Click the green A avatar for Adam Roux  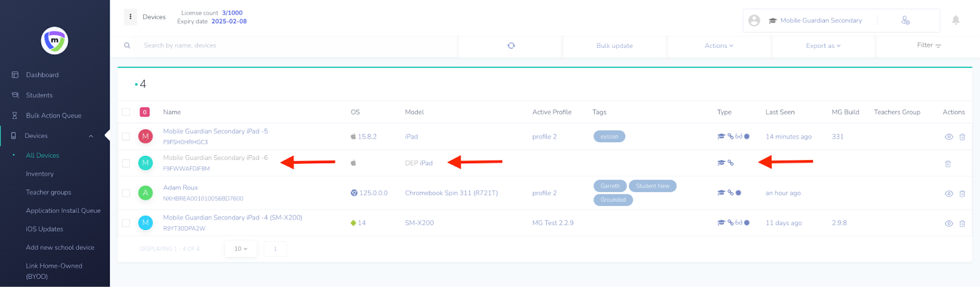(x=145, y=193)
